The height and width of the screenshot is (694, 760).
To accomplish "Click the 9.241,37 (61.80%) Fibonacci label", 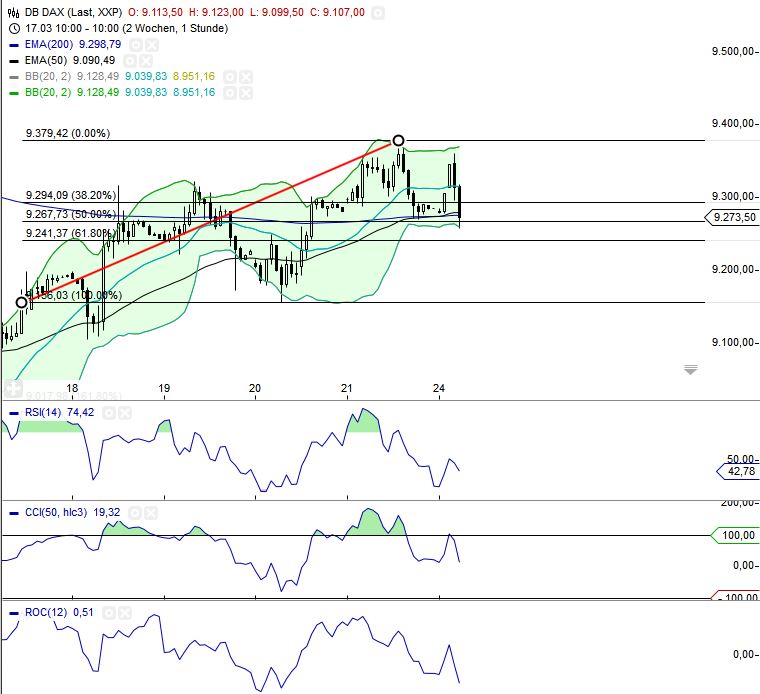I will (71, 233).
